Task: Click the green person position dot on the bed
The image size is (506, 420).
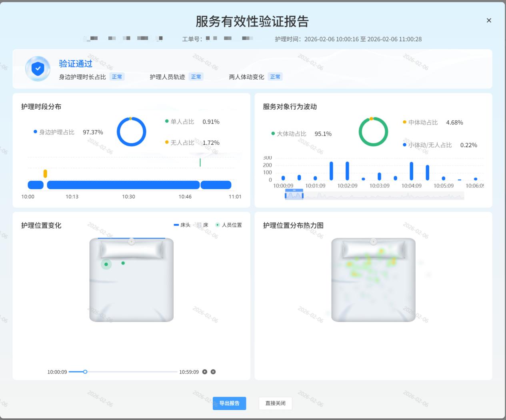Action: pos(106,264)
